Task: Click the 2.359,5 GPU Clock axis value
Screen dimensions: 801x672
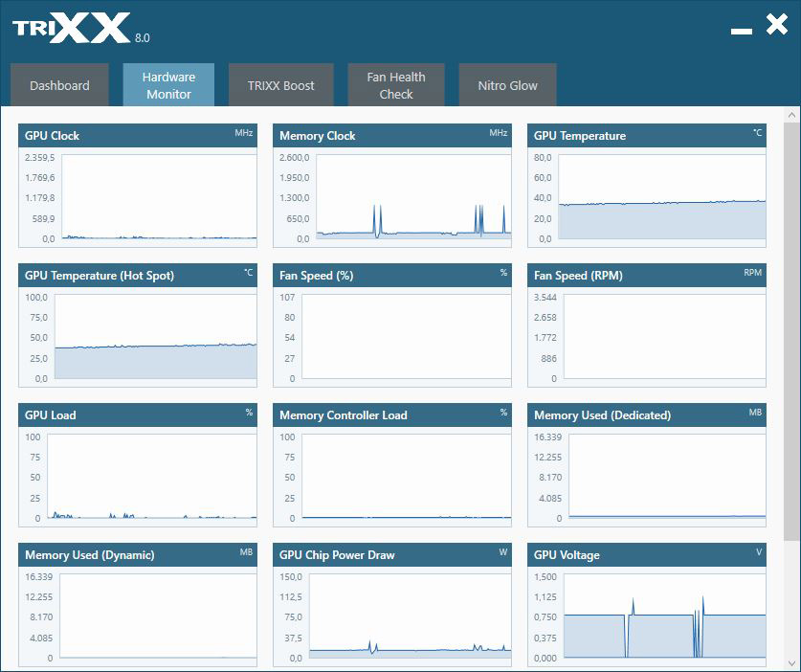Action: pyautogui.click(x=40, y=157)
